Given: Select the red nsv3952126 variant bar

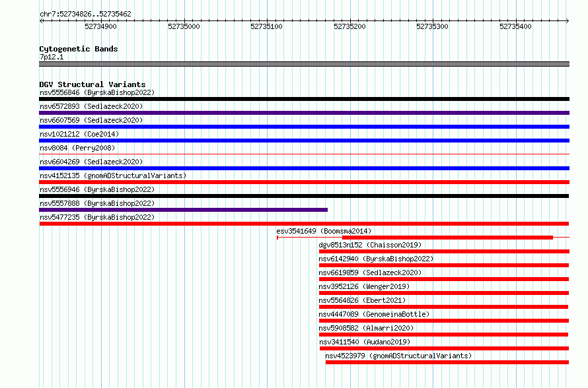Looking at the screenshot, I should click(x=443, y=293).
